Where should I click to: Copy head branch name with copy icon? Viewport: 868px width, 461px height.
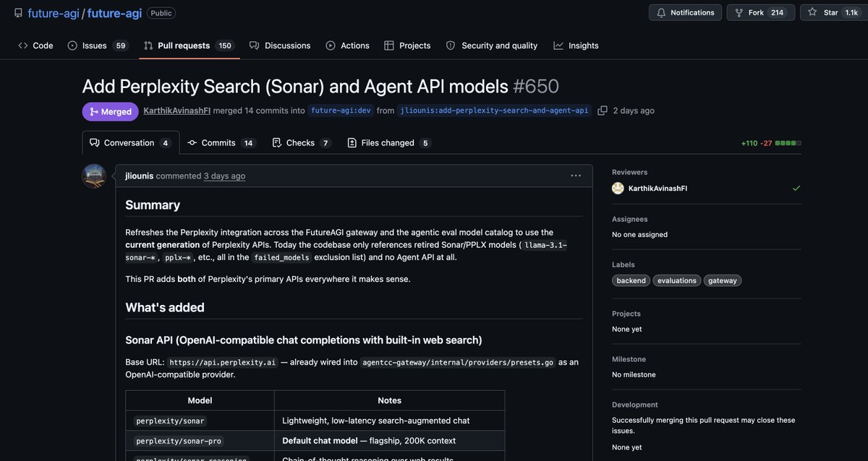coord(603,111)
